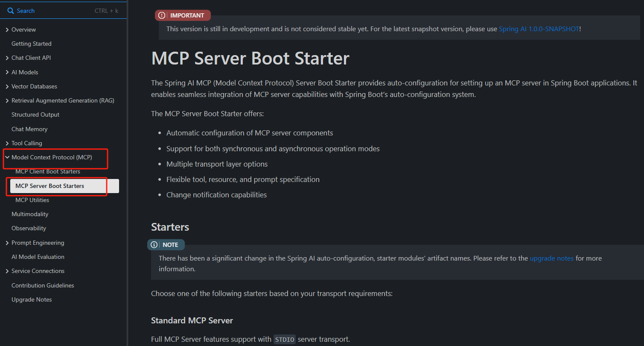644x346 pixels.
Task: Click bullet 'Flexible tool, resource, and prompt specification'
Action: tap(243, 179)
